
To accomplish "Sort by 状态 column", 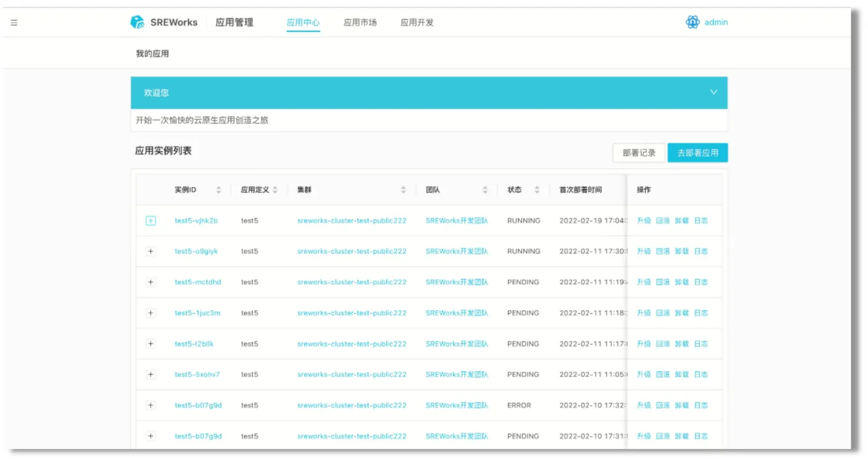I will point(537,190).
